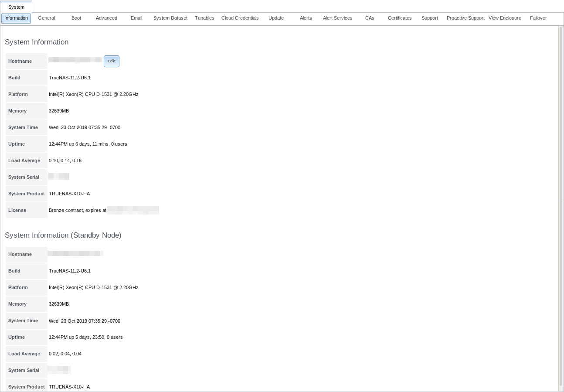Viewport: 564px width, 392px height.
Task: Click the active node 32639MB memory value
Action: coord(59,111)
